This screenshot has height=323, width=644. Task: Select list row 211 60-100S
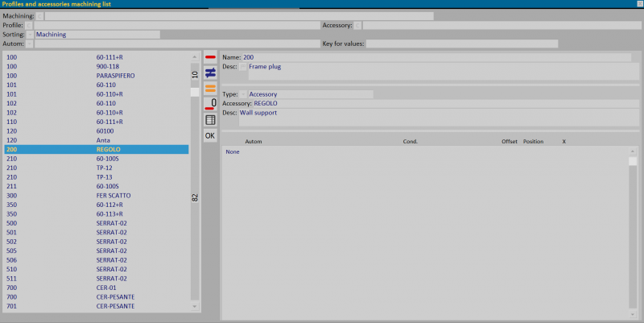click(97, 187)
